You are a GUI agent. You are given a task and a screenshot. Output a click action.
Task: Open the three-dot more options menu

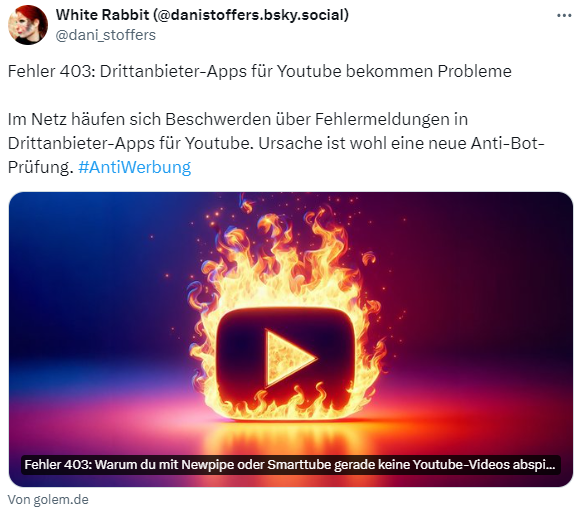click(x=564, y=15)
